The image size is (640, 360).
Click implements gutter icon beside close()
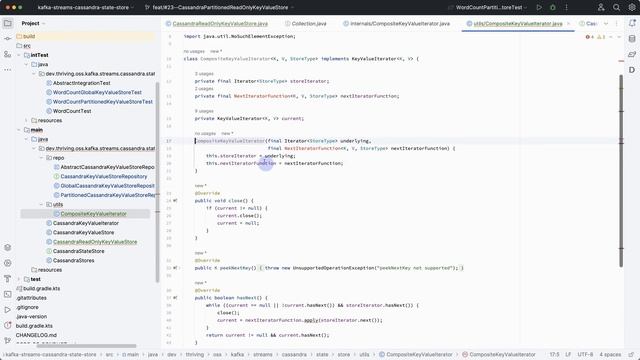[175, 201]
